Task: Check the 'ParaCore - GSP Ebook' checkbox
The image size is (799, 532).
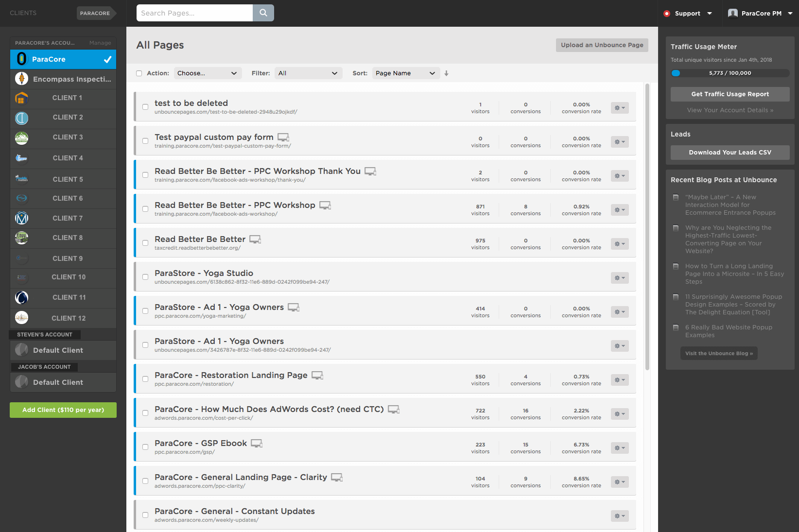Action: point(145,447)
